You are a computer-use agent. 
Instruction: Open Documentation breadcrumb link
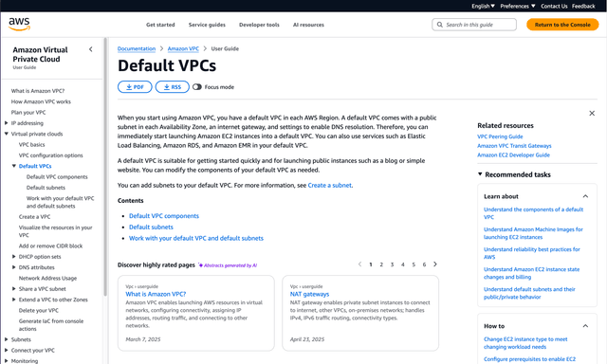[x=137, y=48]
